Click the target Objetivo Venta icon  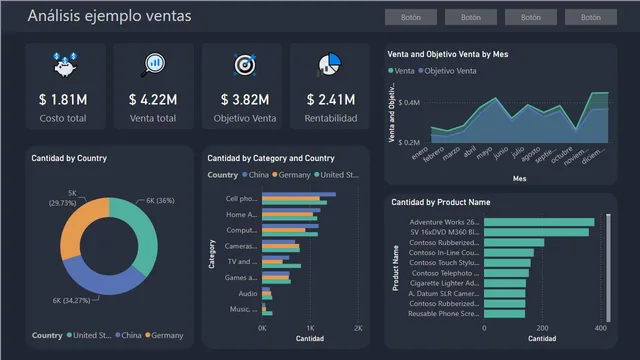click(x=244, y=64)
